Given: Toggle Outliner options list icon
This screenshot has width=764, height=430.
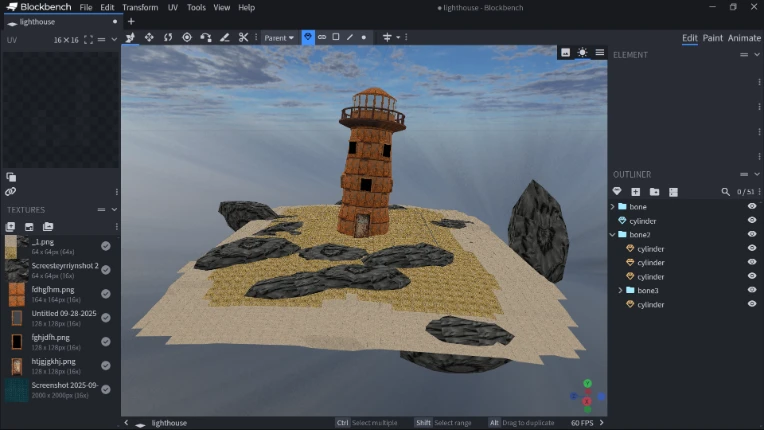Looking at the screenshot, I should coord(673,192).
